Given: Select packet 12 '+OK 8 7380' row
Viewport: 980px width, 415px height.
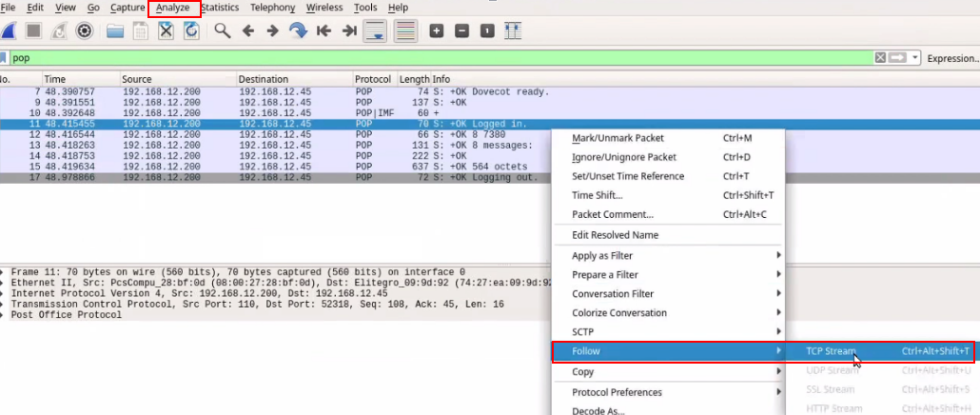Looking at the screenshot, I should pyautogui.click(x=275, y=134).
